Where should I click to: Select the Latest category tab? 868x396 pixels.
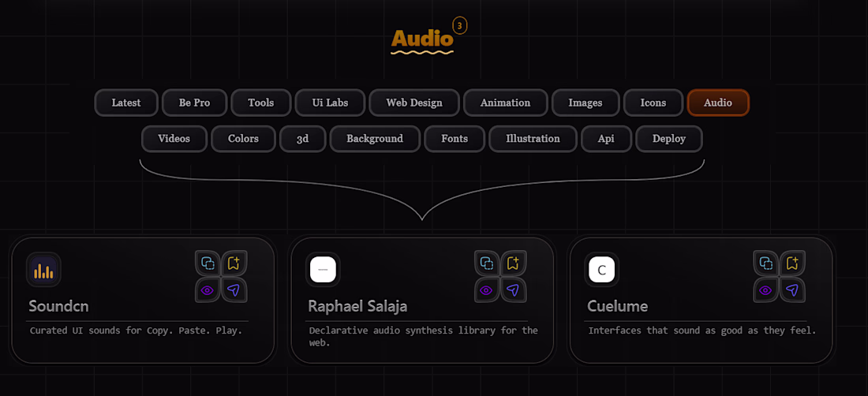coord(126,103)
